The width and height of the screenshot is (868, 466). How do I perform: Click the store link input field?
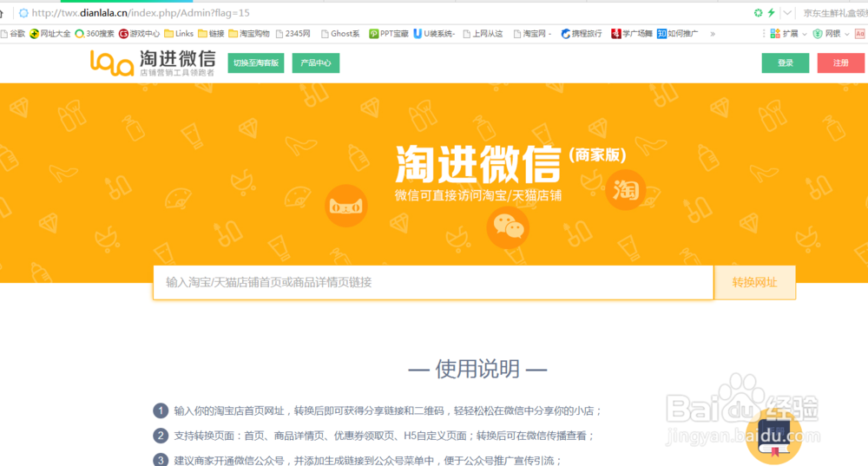click(x=433, y=282)
